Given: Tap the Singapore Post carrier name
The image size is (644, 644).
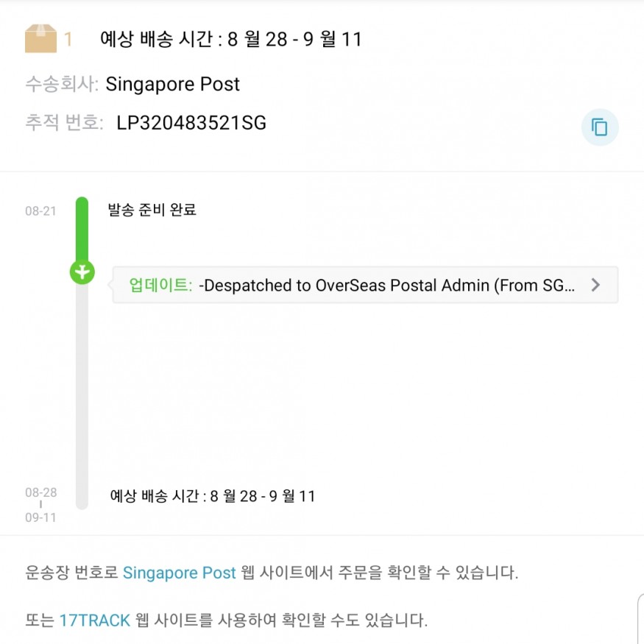Looking at the screenshot, I should coord(172,84).
